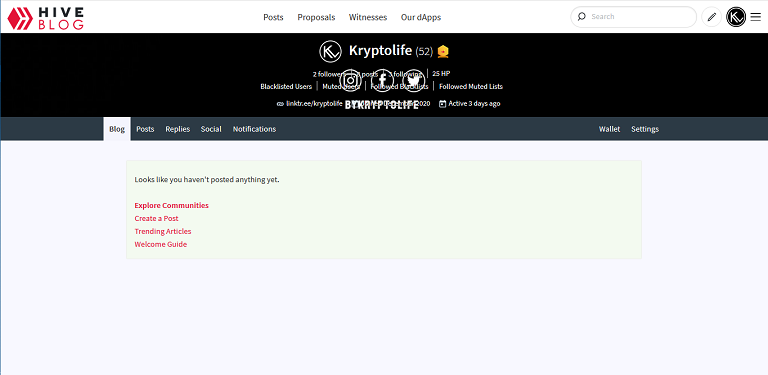Select the Blog tab
Viewport: 768px width, 375px height.
117,129
